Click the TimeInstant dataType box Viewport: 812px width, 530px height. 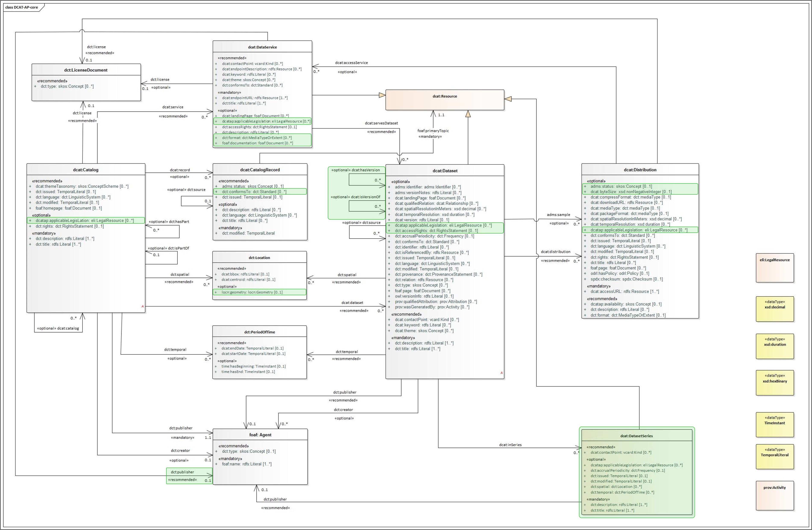point(775,425)
